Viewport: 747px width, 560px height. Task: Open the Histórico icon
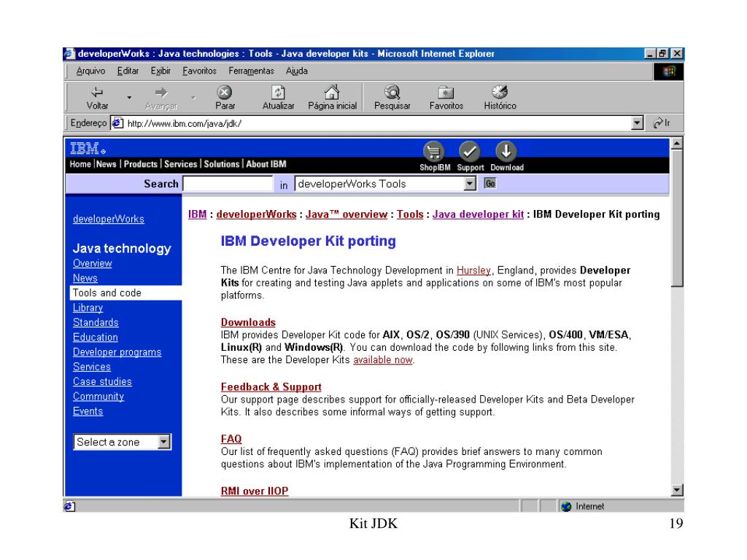pyautogui.click(x=500, y=91)
